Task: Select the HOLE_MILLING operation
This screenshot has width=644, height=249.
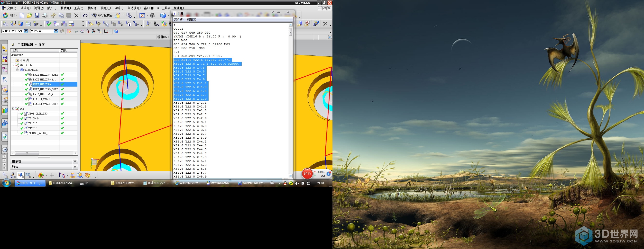Action: [x=42, y=84]
